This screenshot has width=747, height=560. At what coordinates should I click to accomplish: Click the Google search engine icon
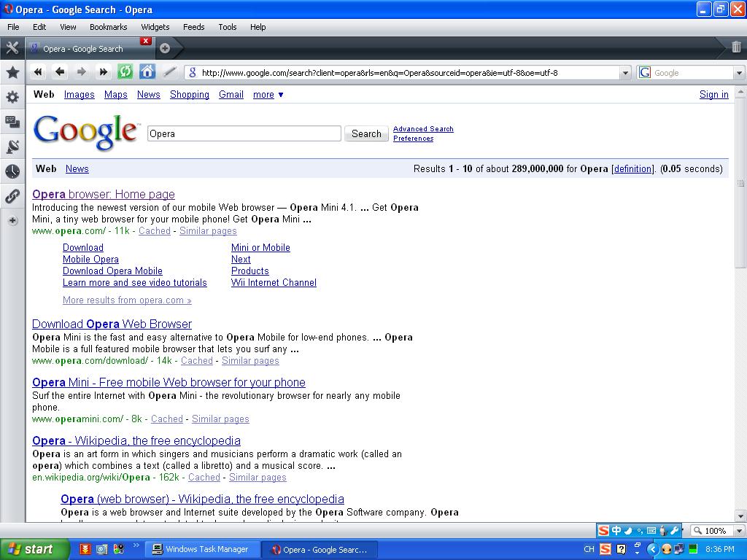645,72
